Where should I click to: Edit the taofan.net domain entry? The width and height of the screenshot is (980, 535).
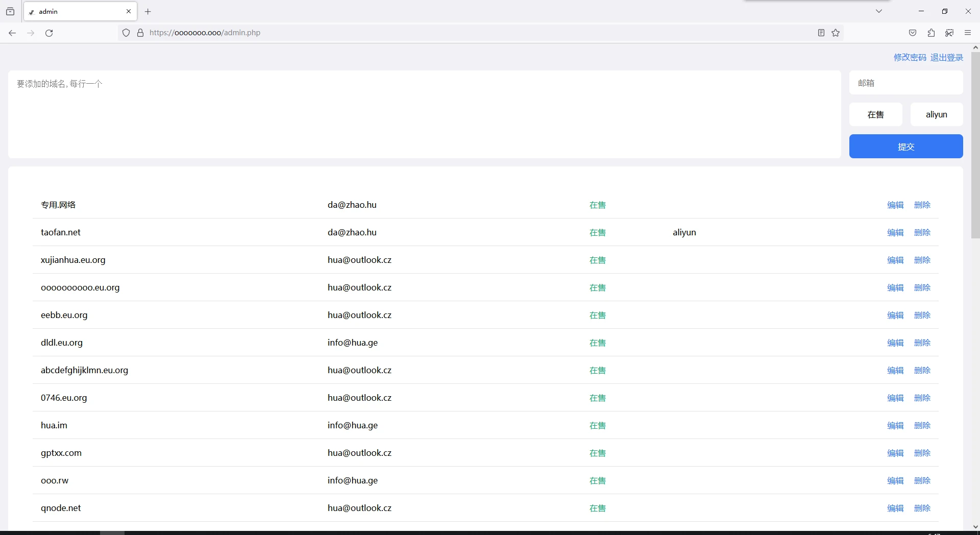tap(895, 233)
